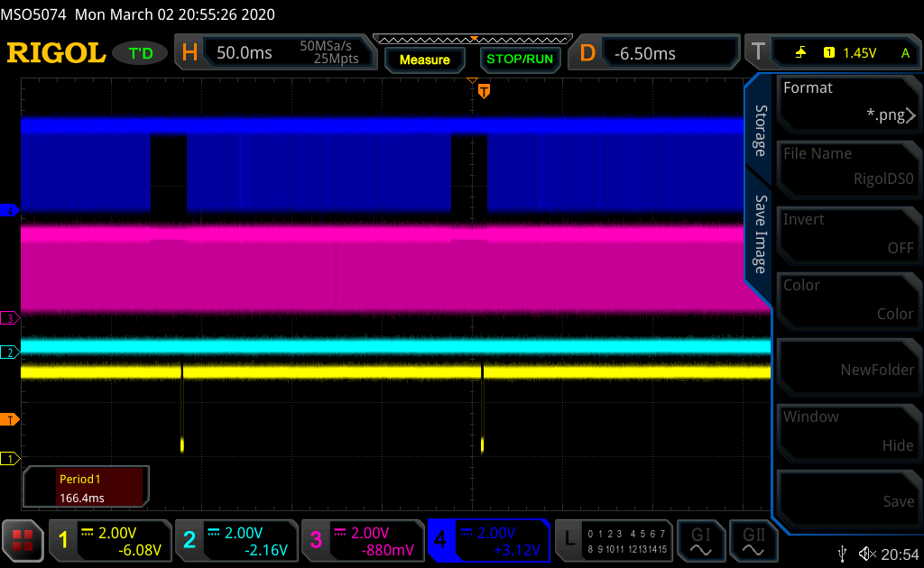Tap the memory waveform position bar
924x568 pixels.
tap(473, 40)
